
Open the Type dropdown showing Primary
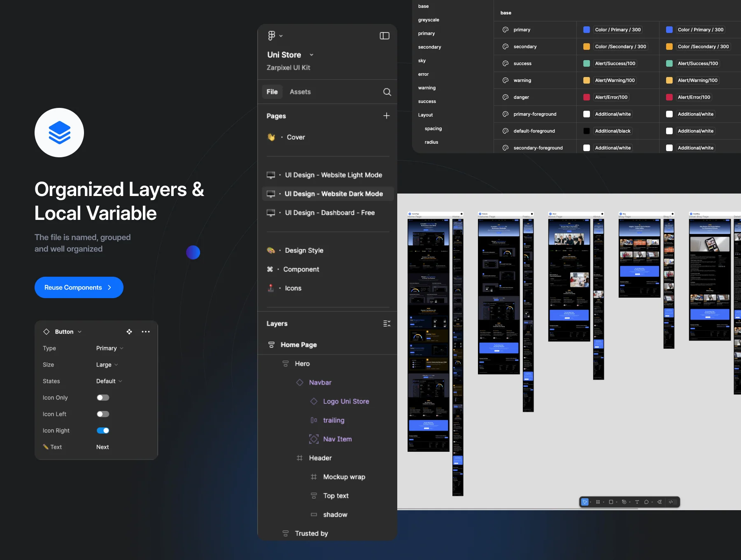[110, 348]
